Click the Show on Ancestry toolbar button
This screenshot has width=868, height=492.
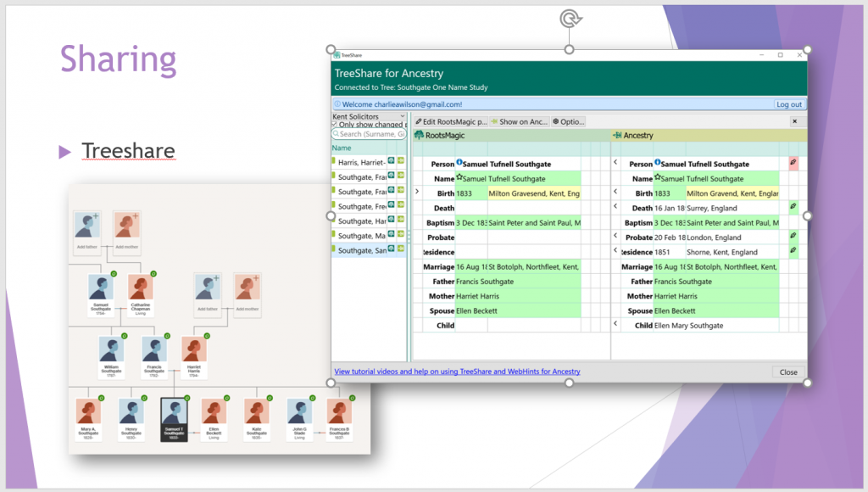pyautogui.click(x=520, y=121)
